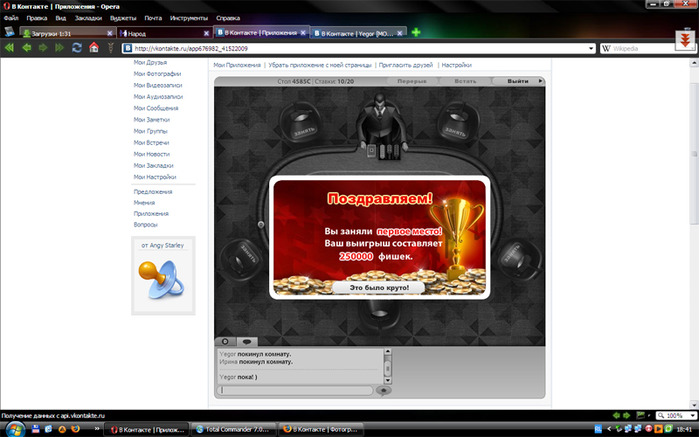The width and height of the screenshot is (699, 437).
Task: Switch to the Загрузки 1:31 tab
Action: pyautogui.click(x=67, y=33)
